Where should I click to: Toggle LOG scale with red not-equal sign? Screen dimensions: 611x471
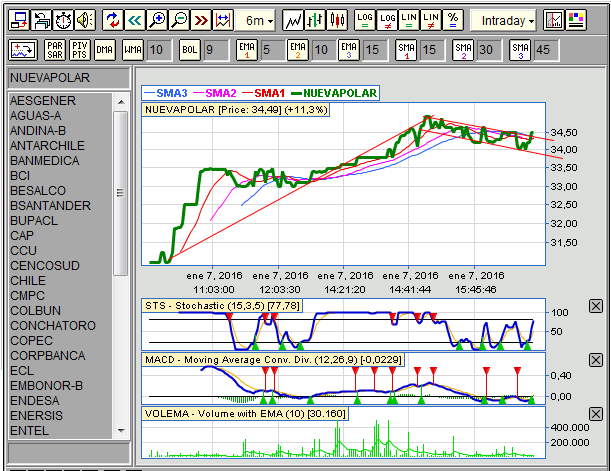(387, 20)
